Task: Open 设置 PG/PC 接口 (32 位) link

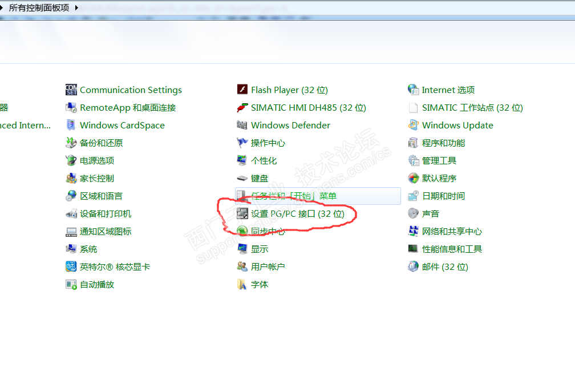Action: click(298, 213)
